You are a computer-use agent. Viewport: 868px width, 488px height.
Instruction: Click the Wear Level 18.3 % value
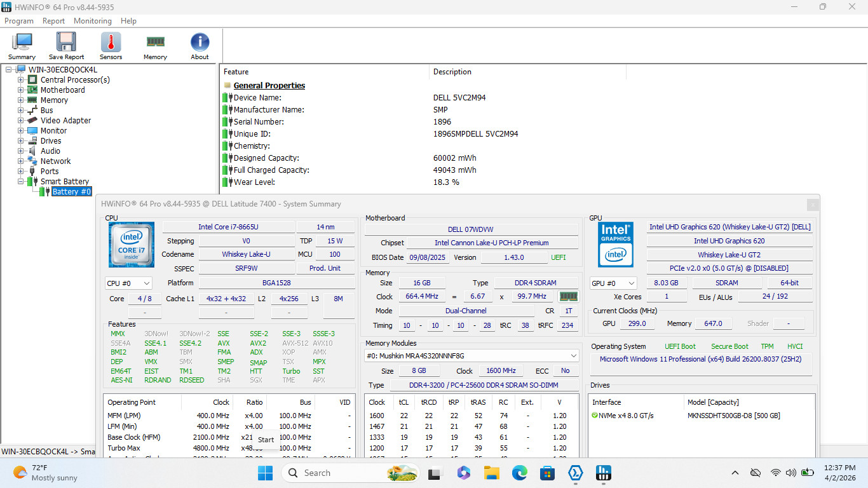pos(446,182)
